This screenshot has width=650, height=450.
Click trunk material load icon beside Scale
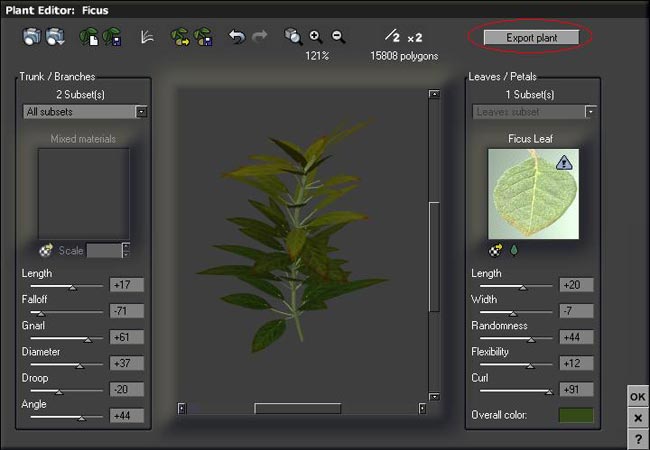tap(46, 250)
